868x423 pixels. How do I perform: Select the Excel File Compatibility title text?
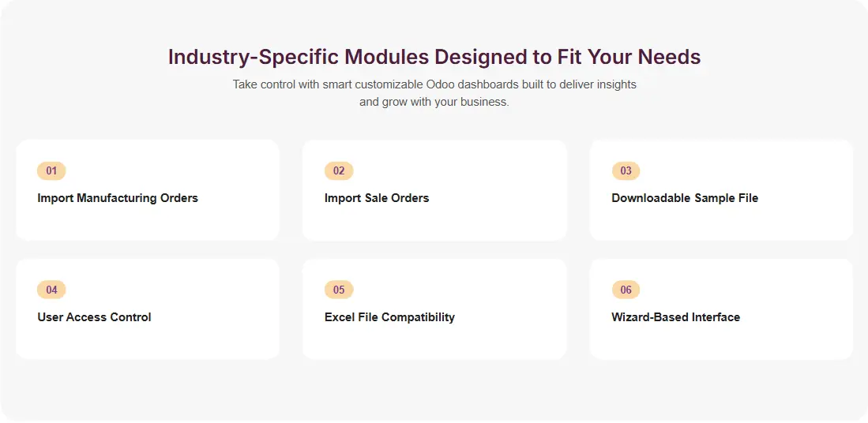[x=389, y=317]
